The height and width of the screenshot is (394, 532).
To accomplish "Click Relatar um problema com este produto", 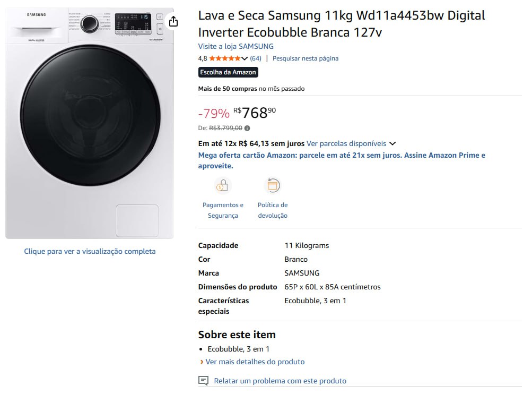I will 280,381.
